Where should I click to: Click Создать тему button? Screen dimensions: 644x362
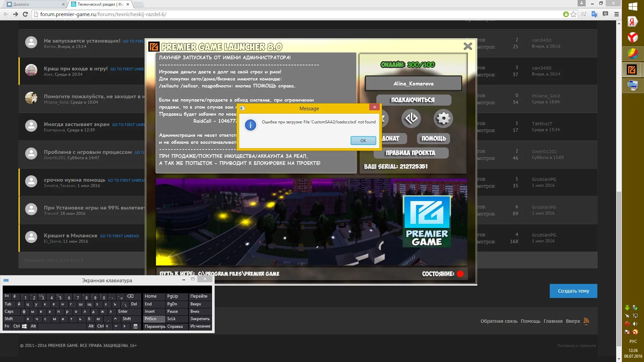coord(573,291)
